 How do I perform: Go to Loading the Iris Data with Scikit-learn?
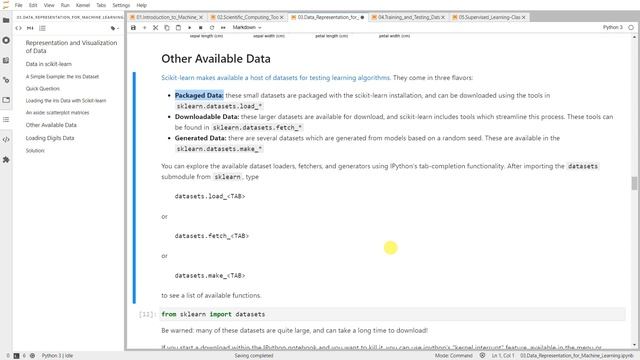pyautogui.click(x=66, y=100)
